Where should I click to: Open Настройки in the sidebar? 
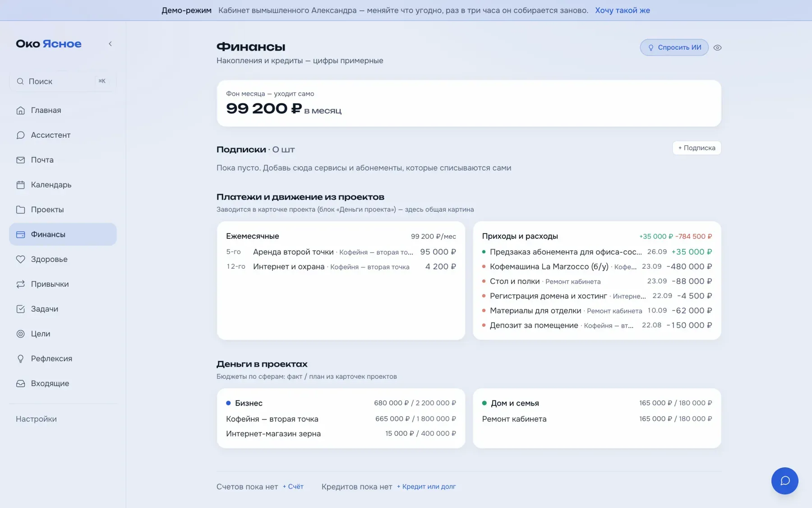(36, 419)
